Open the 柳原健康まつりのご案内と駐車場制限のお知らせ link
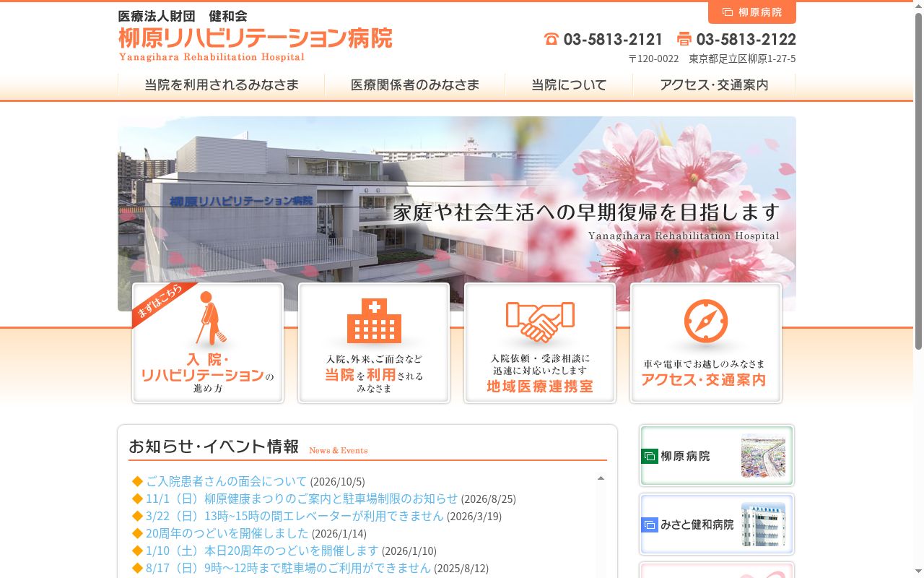This screenshot has height=578, width=924. pos(302,499)
